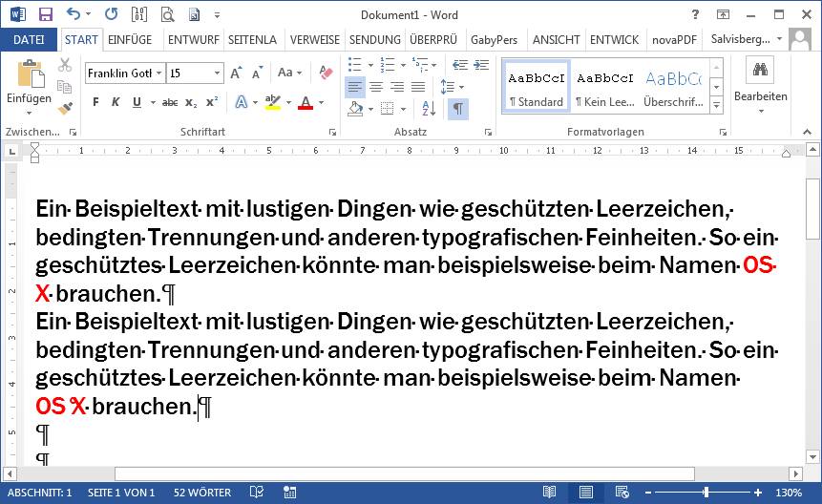Select the Überschrift style
The width and height of the screenshot is (822, 504).
[x=674, y=87]
